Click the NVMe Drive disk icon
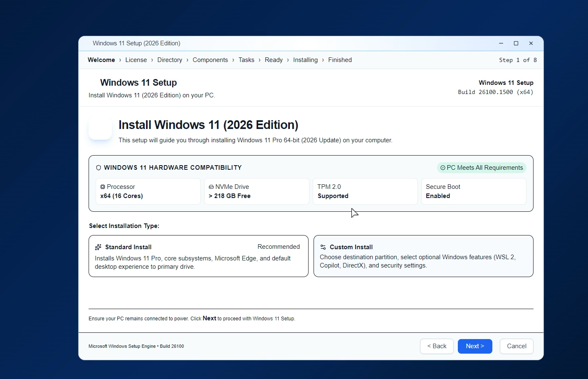 (x=211, y=187)
